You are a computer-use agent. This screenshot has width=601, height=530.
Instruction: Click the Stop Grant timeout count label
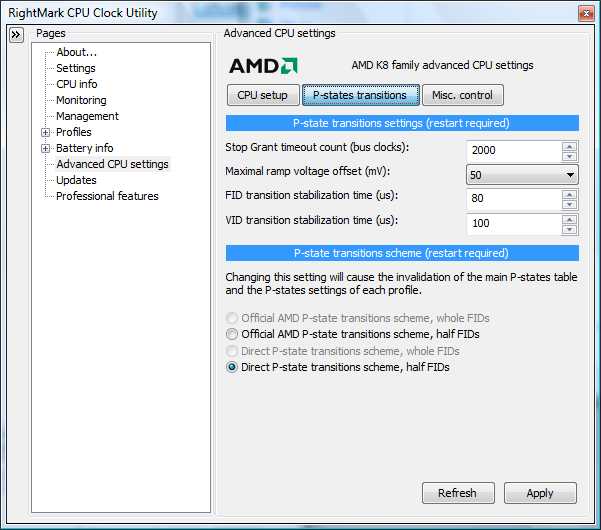pyautogui.click(x=317, y=147)
